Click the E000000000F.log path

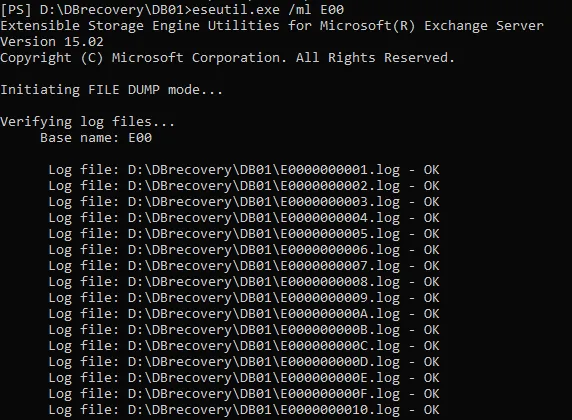[264, 394]
